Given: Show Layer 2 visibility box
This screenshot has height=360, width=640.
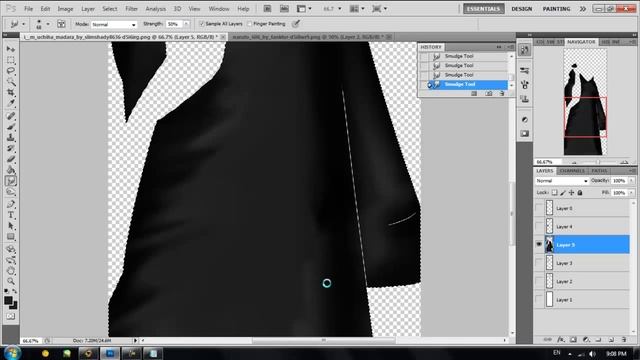Looking at the screenshot, I should tap(539, 281).
